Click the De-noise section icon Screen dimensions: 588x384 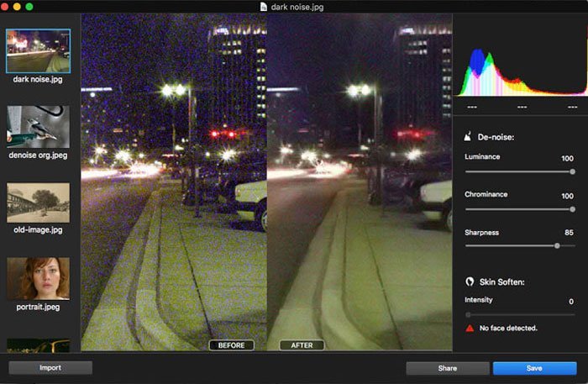pyautogui.click(x=468, y=136)
